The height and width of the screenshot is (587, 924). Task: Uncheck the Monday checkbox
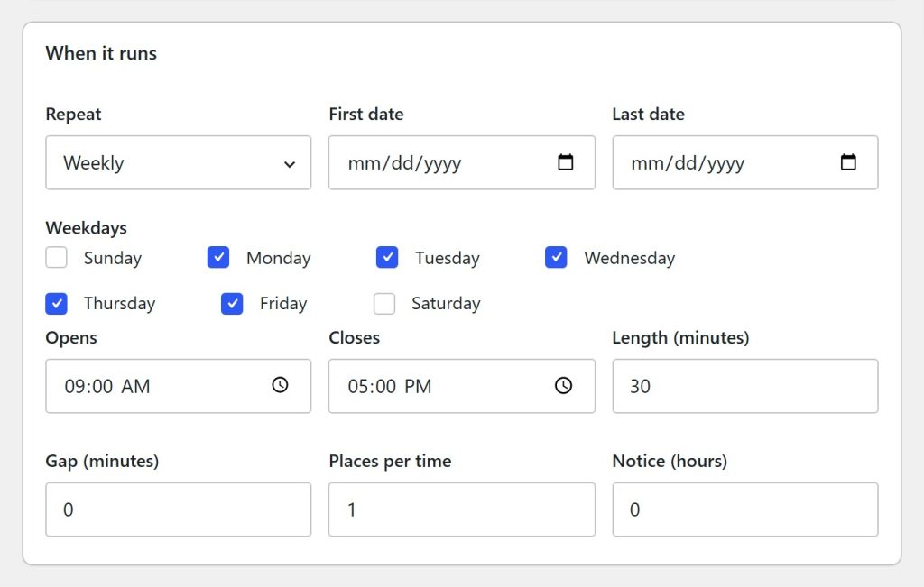coord(218,257)
